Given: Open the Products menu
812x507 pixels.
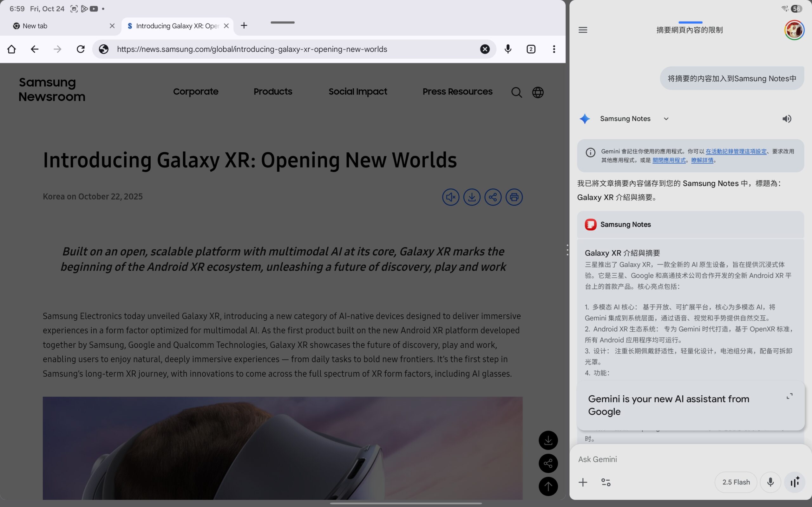Looking at the screenshot, I should [x=273, y=92].
